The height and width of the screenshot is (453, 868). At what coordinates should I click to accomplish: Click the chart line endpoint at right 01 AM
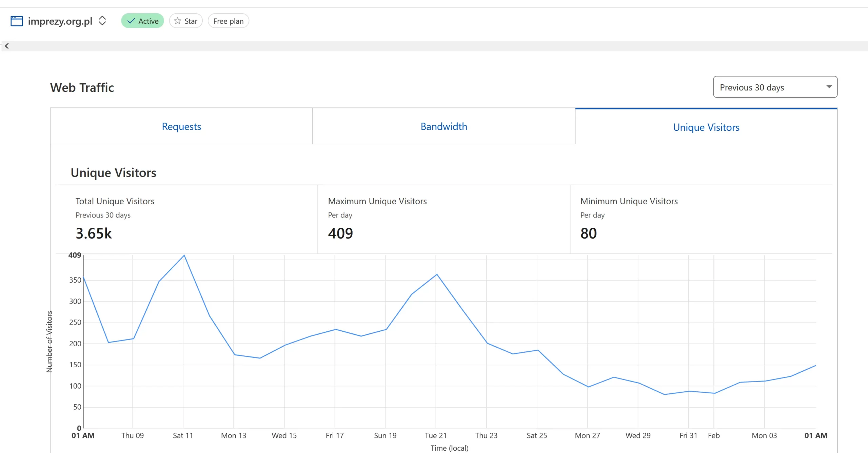(x=815, y=366)
